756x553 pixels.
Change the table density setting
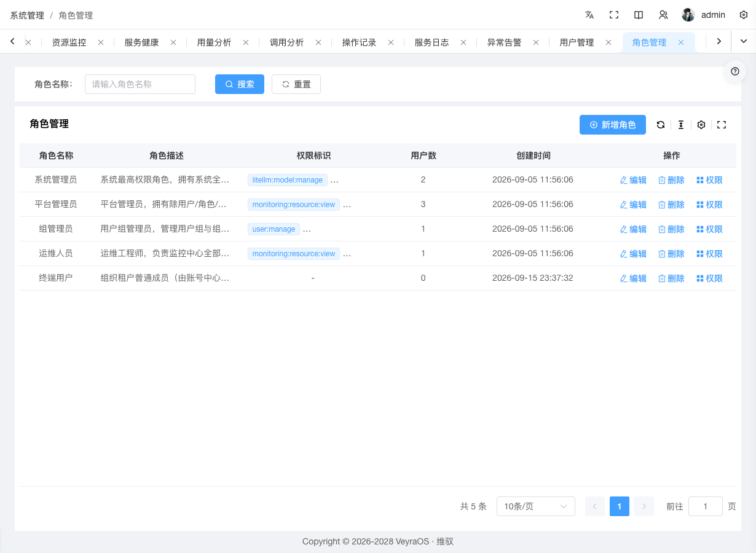point(681,125)
